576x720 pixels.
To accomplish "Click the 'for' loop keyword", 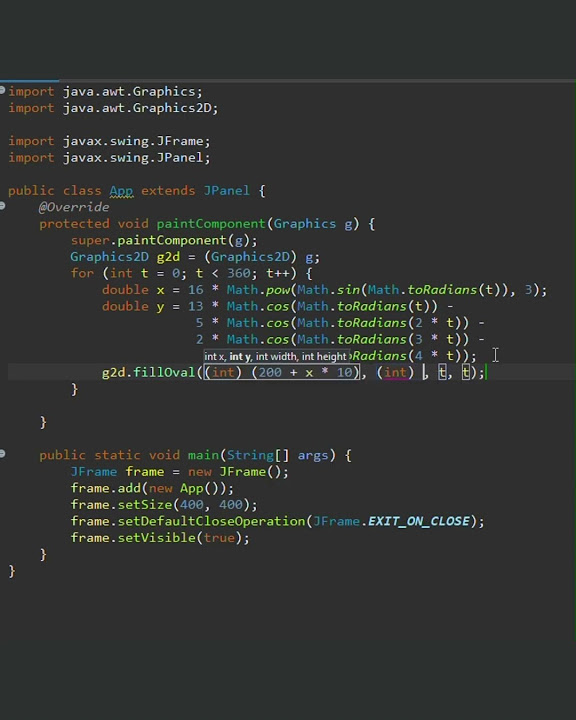I will 82,273.
